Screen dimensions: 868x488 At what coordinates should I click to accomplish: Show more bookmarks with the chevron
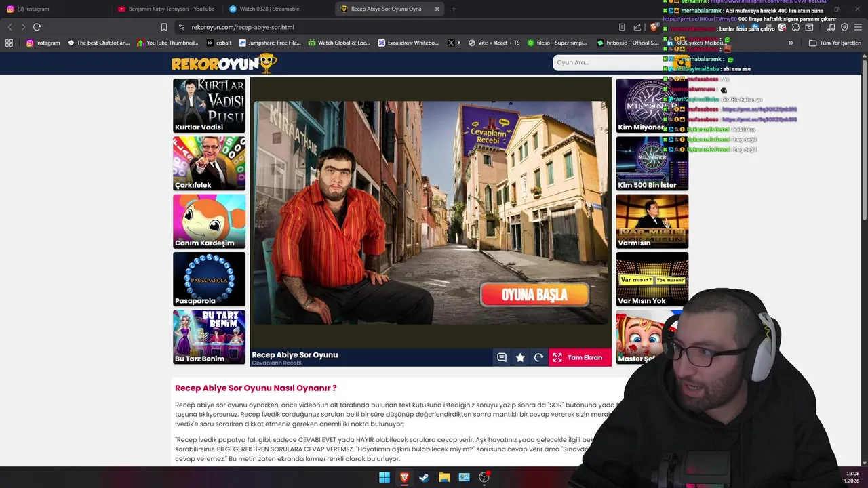[791, 43]
